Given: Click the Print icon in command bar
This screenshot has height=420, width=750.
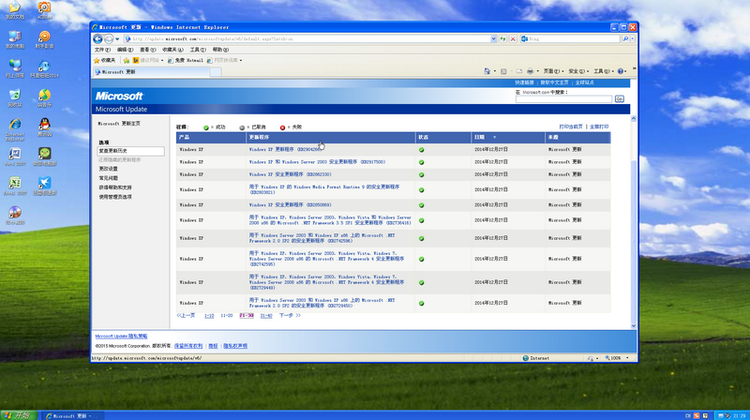Looking at the screenshot, I should [x=530, y=71].
